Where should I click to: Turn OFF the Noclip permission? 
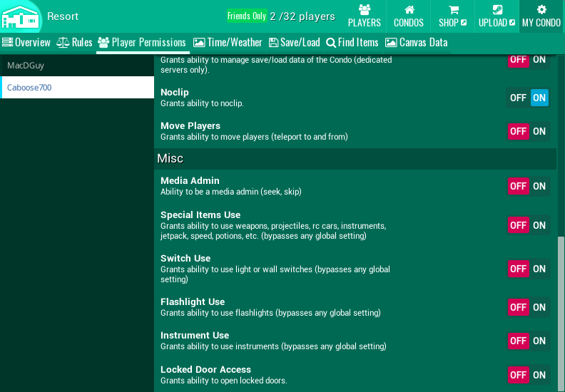point(518,98)
